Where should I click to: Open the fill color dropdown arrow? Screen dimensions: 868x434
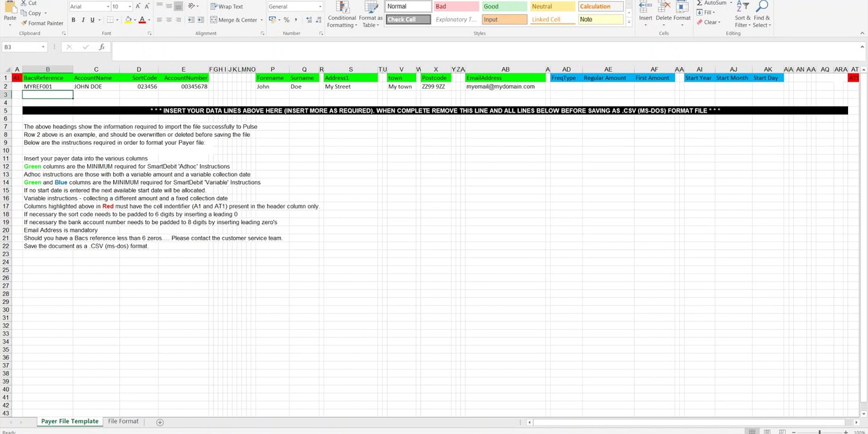coord(134,20)
